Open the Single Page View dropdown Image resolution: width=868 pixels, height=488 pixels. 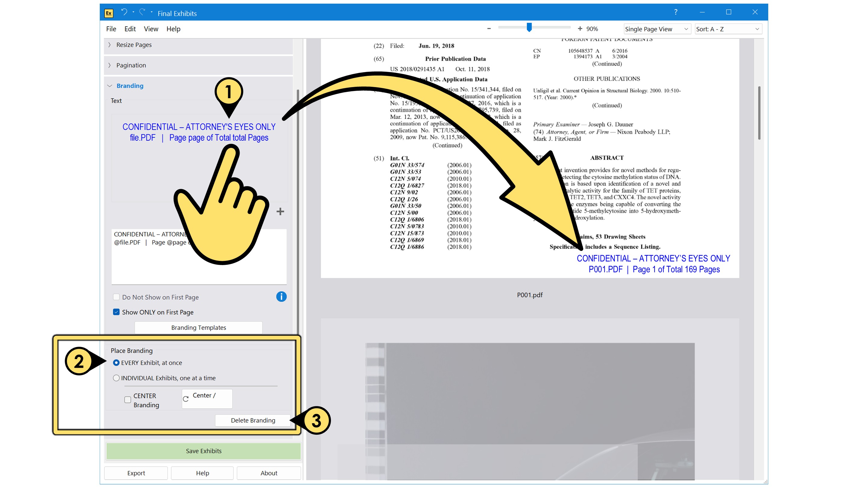pos(656,29)
